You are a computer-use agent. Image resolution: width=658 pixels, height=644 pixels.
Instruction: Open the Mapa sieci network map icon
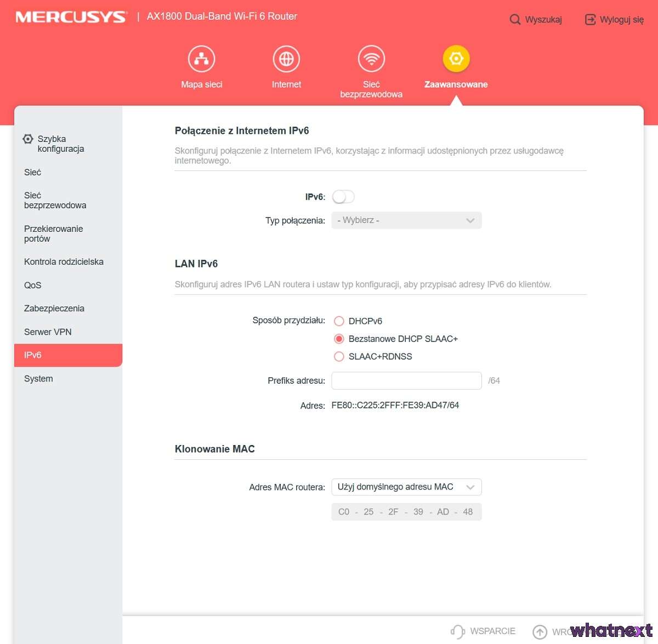point(201,59)
